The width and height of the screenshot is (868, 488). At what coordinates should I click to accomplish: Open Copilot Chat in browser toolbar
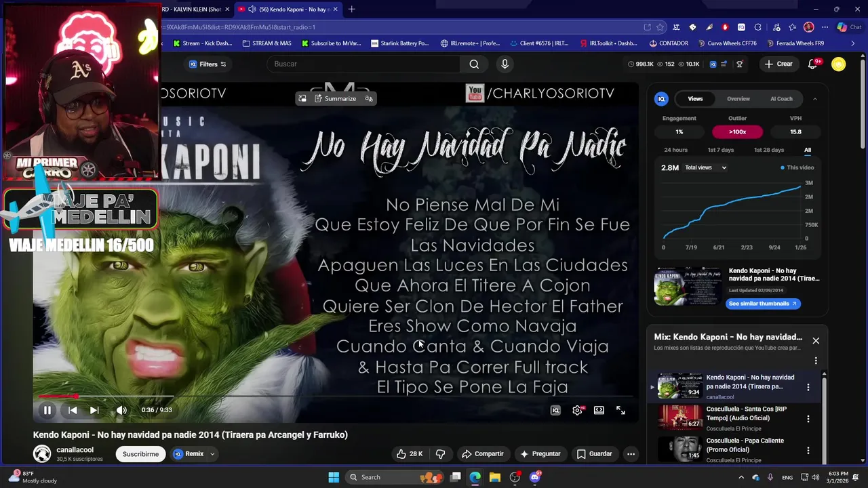[849, 27]
